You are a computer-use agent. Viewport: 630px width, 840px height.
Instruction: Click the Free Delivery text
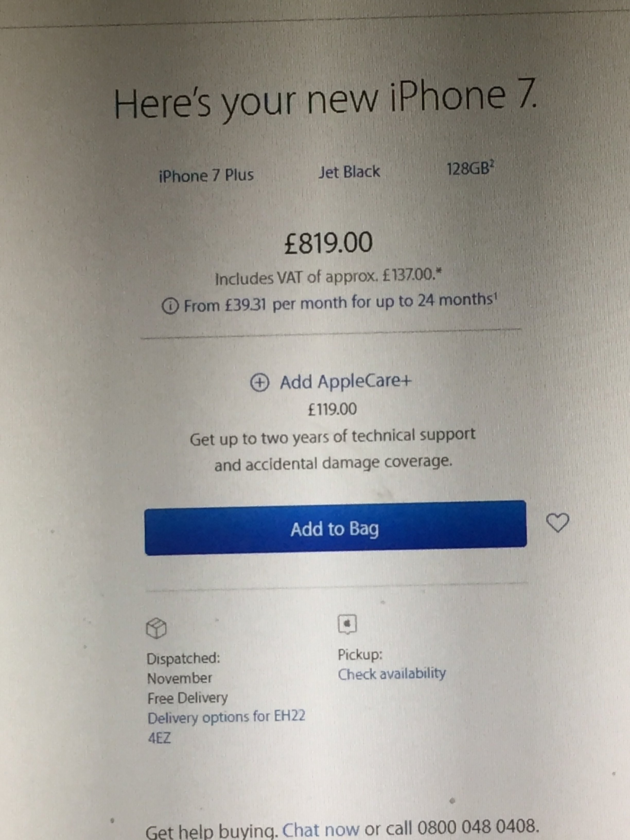[188, 698]
